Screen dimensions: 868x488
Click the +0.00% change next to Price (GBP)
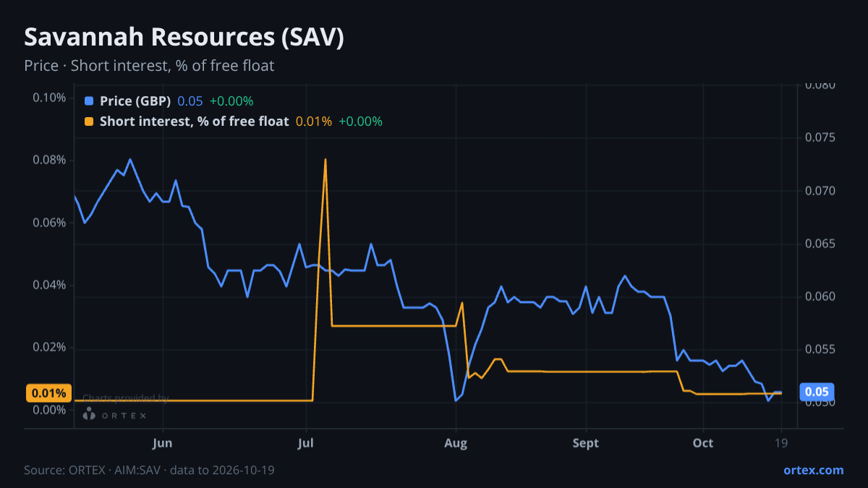click(x=231, y=101)
